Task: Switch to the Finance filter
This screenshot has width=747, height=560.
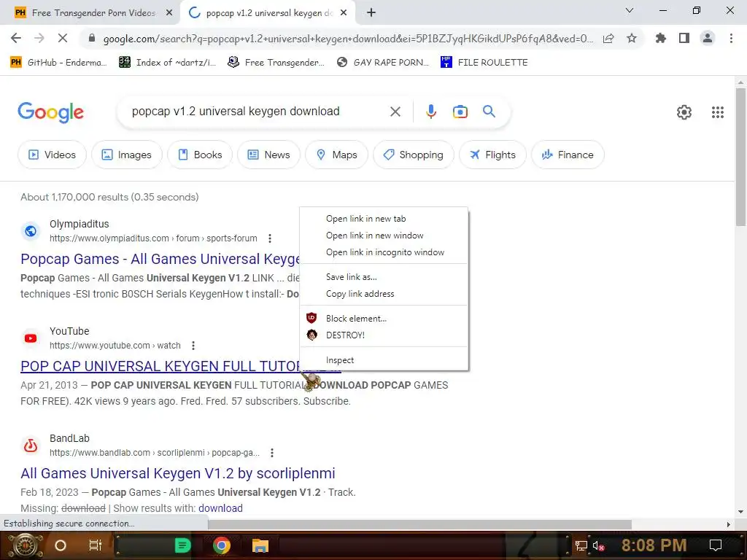Action: pos(568,155)
